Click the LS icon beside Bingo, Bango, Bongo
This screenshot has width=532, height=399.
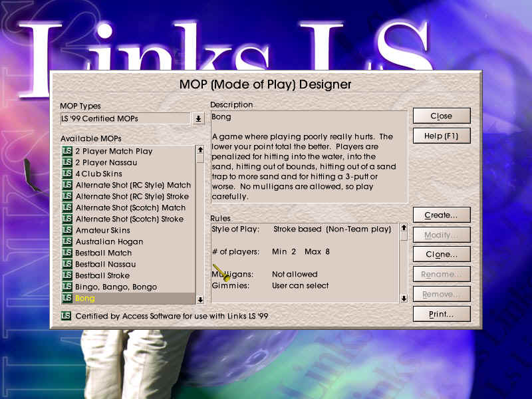point(67,287)
